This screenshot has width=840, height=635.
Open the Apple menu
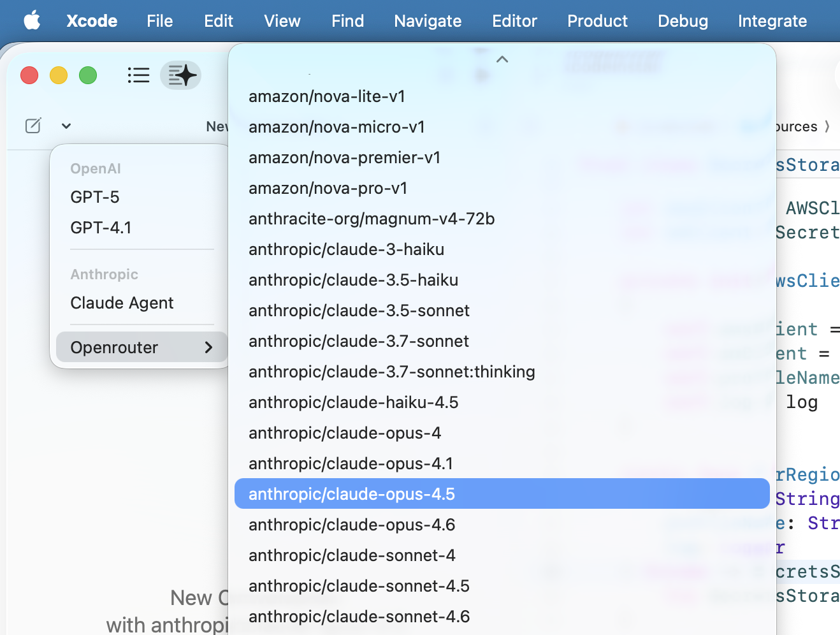point(32,20)
